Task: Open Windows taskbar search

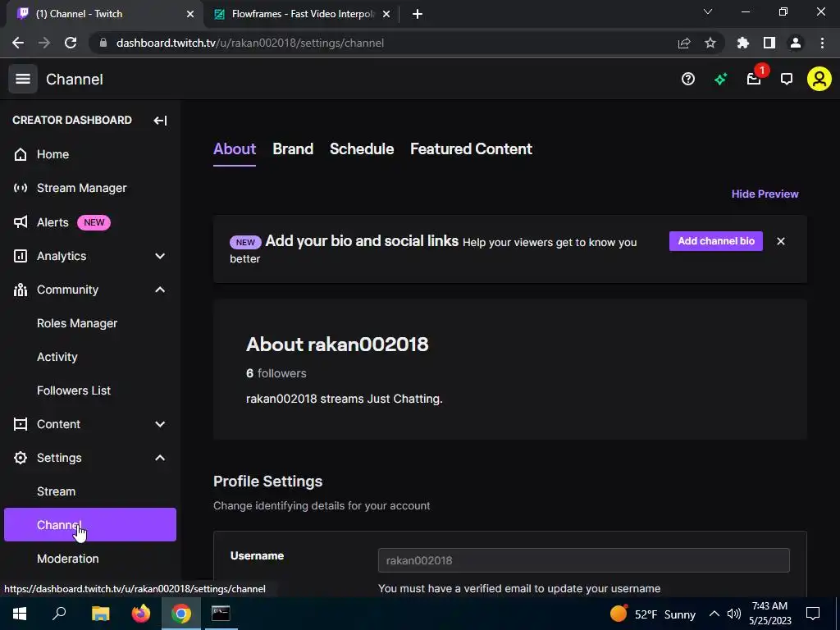Action: (x=59, y=614)
